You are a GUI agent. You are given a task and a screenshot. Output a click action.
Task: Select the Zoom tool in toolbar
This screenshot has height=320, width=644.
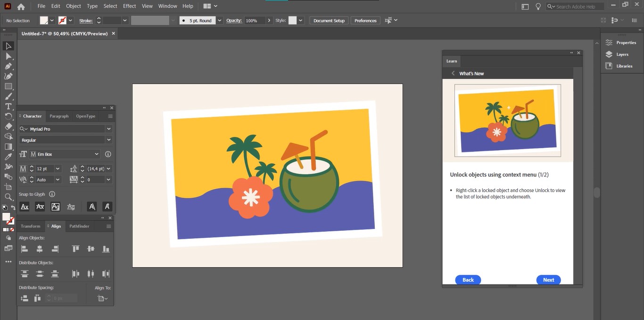pos(8,197)
